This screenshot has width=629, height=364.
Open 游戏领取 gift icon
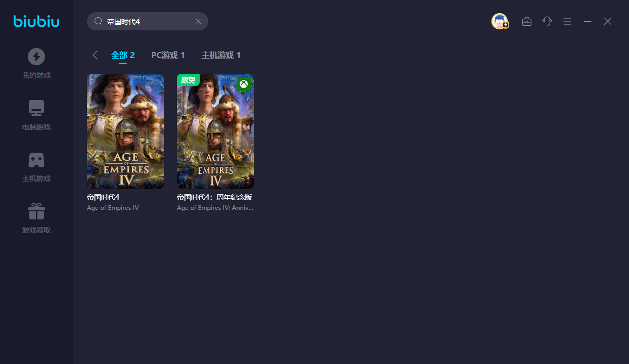click(36, 211)
